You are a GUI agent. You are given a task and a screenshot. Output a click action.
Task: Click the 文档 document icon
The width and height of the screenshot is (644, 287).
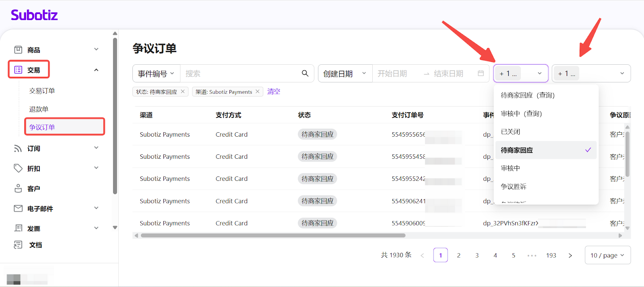18,244
